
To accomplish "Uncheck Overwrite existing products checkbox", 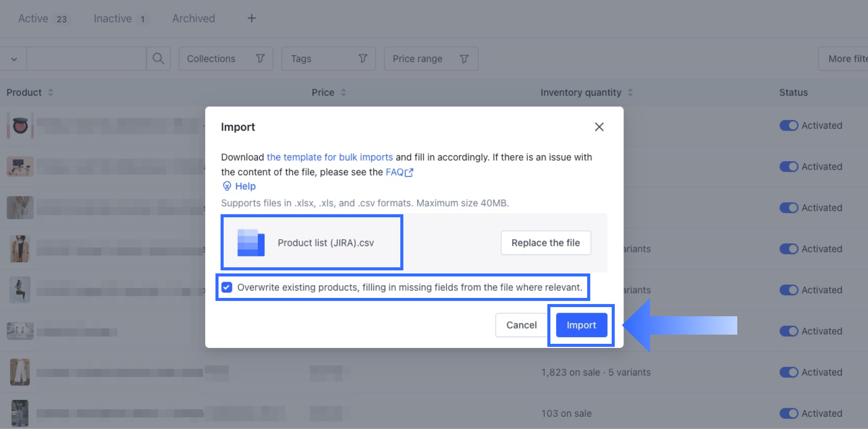I will tap(227, 287).
